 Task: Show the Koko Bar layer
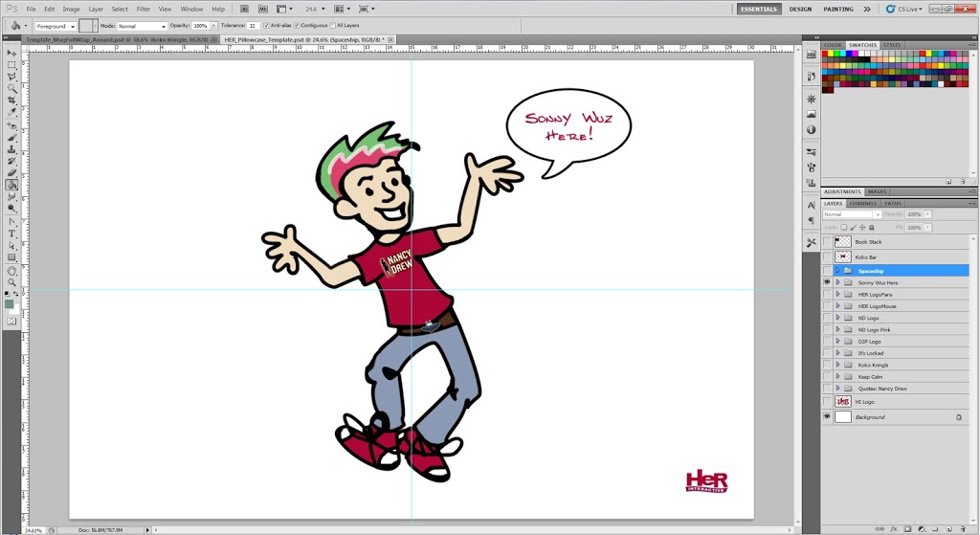(827, 256)
